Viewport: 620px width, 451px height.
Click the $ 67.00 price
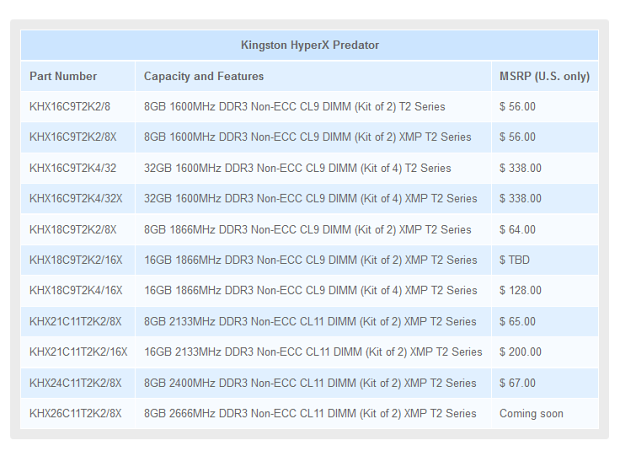coord(517,383)
